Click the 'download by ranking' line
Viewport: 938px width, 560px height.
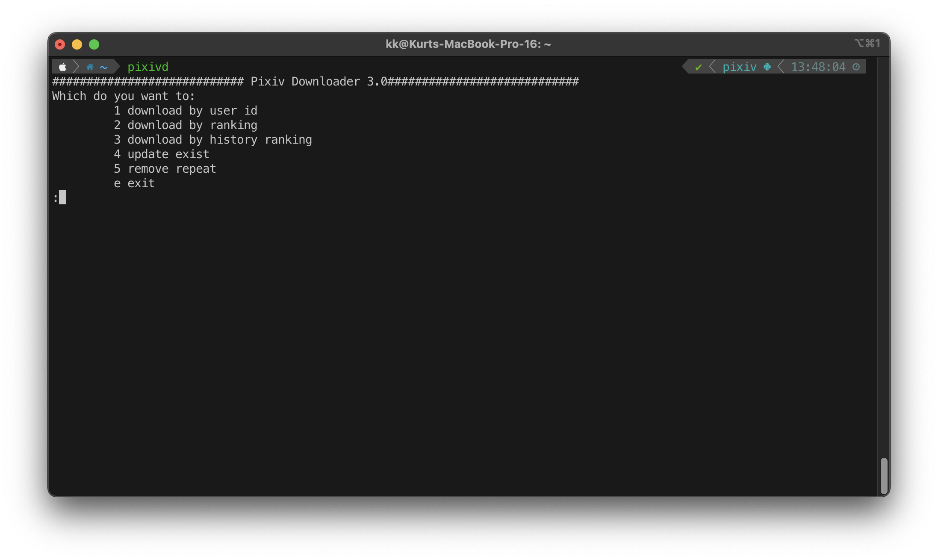(x=186, y=125)
